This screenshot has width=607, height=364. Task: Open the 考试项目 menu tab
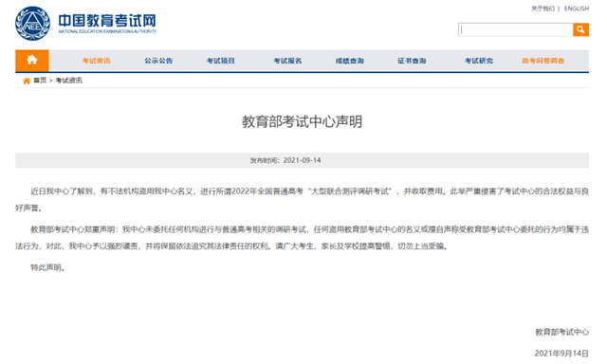[x=221, y=61]
